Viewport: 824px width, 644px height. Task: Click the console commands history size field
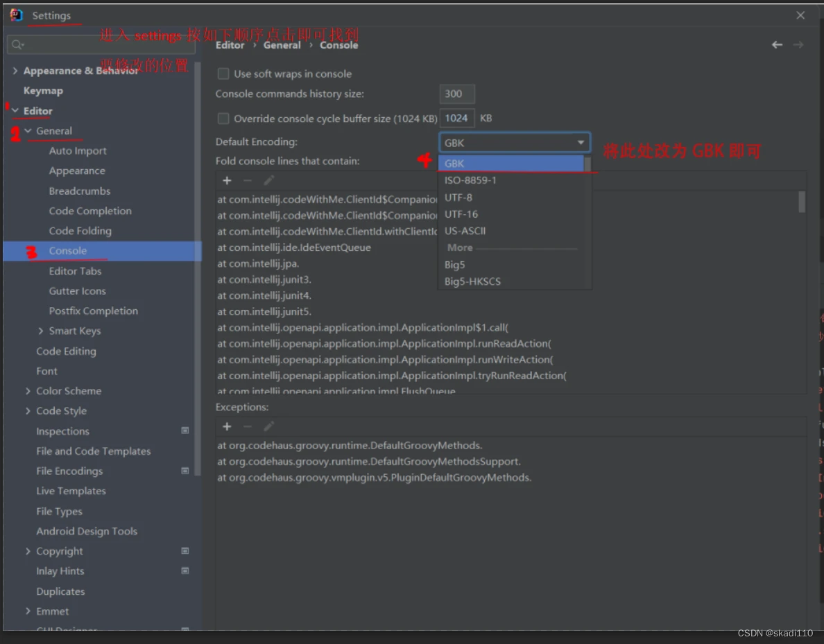pyautogui.click(x=456, y=94)
